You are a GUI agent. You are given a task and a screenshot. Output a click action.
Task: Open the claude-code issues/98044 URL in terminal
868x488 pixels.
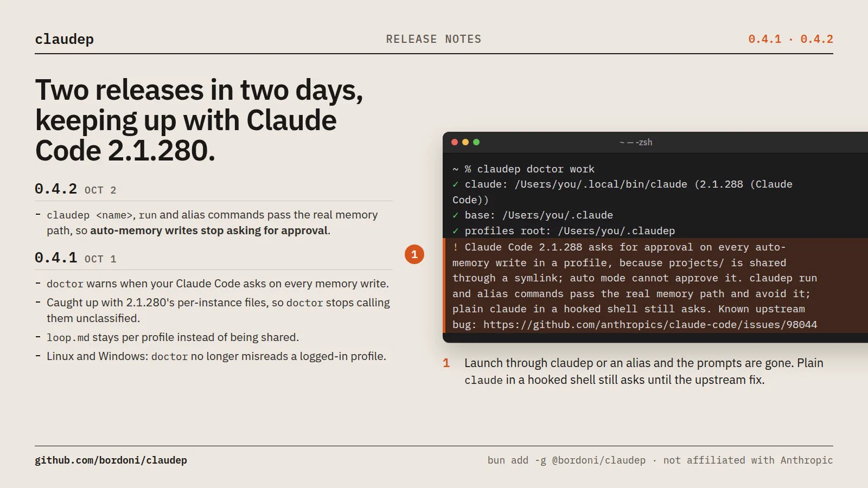click(x=650, y=325)
